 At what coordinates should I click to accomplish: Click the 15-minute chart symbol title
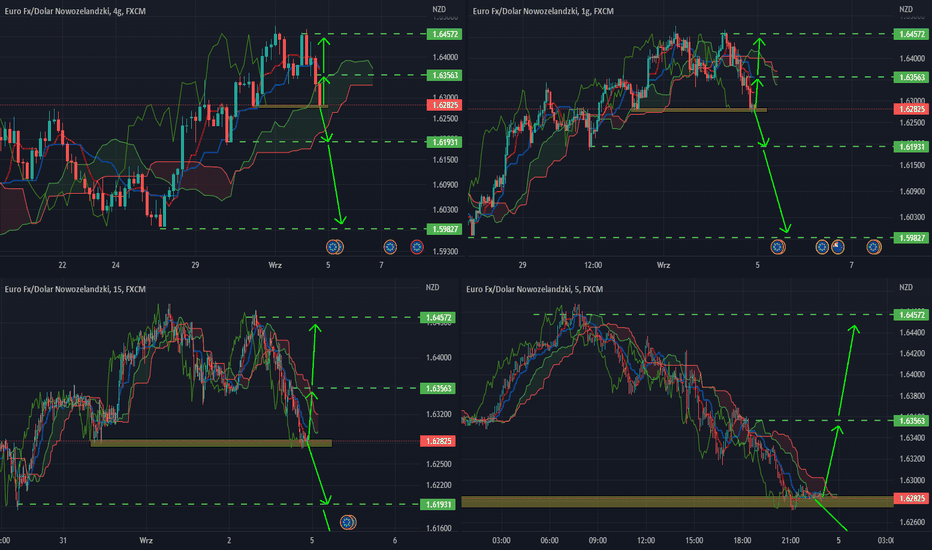tap(75, 289)
